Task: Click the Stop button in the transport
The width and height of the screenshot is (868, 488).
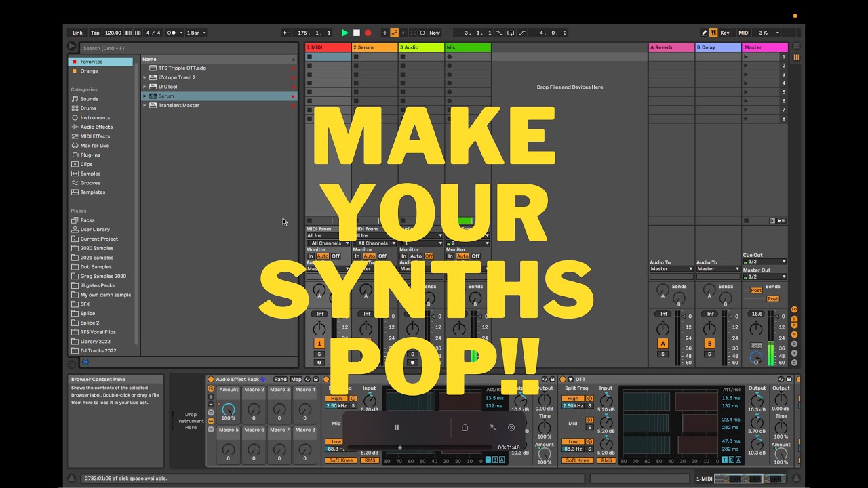Action: tap(357, 33)
